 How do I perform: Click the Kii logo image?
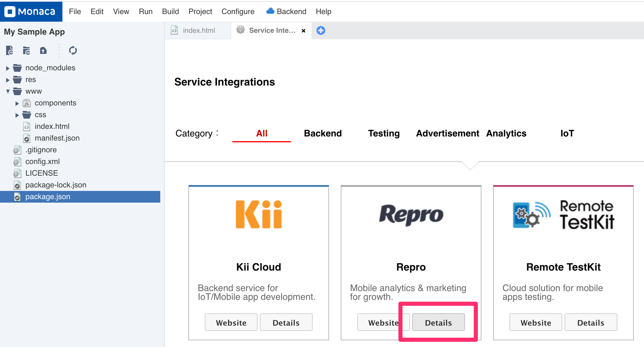point(259,214)
